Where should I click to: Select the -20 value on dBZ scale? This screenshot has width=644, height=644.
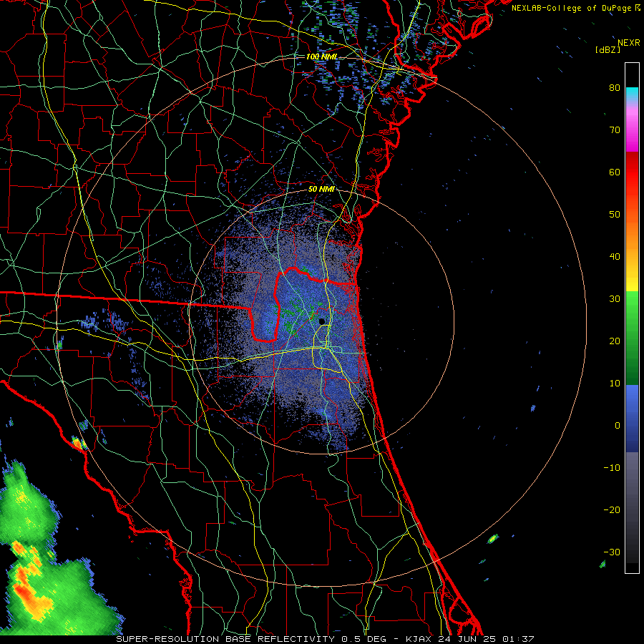[x=612, y=509]
